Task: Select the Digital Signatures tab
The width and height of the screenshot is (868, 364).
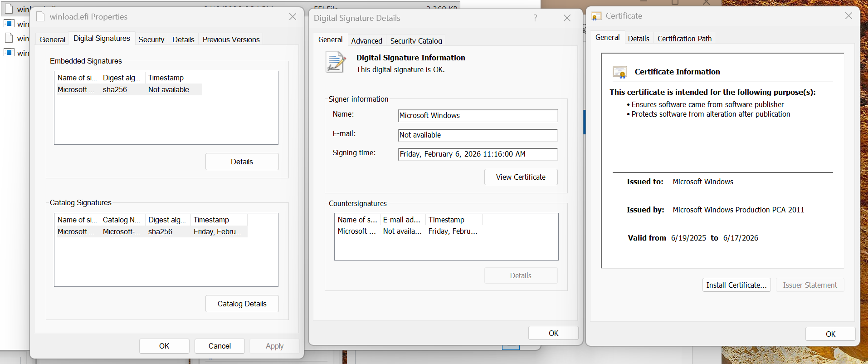Action: coord(102,38)
